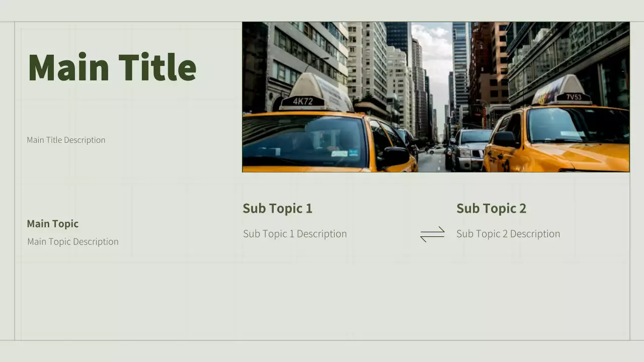Click the glass building above the 7V53 taxi

pos(569,55)
